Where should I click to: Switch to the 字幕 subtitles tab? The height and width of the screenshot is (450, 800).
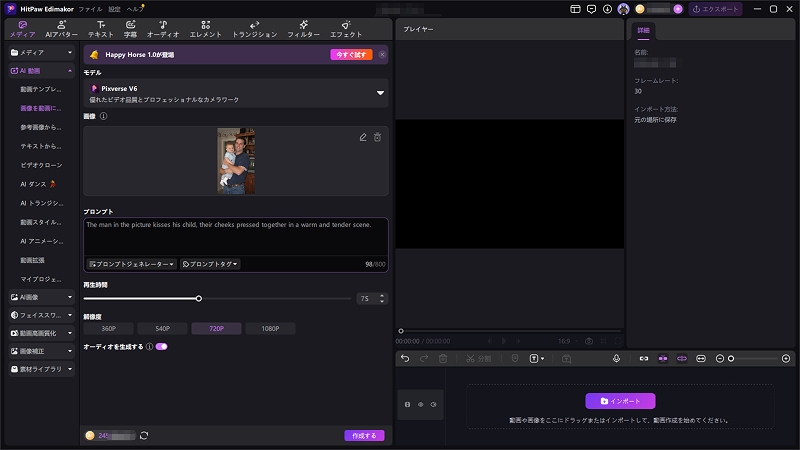pyautogui.click(x=130, y=29)
